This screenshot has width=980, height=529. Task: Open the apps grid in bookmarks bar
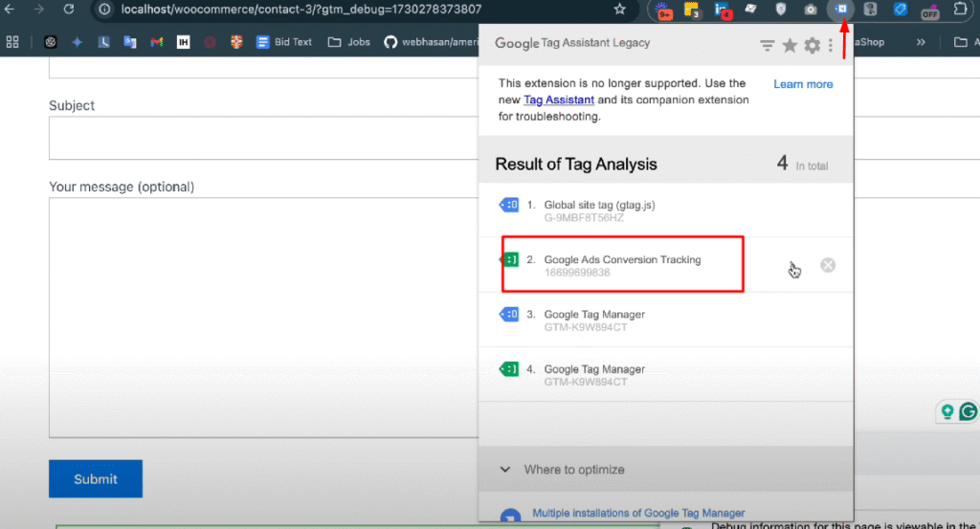(11, 42)
